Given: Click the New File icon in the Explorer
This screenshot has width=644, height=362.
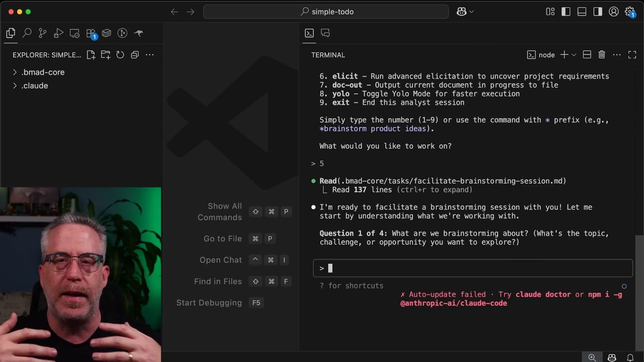Looking at the screenshot, I should pos(91,55).
